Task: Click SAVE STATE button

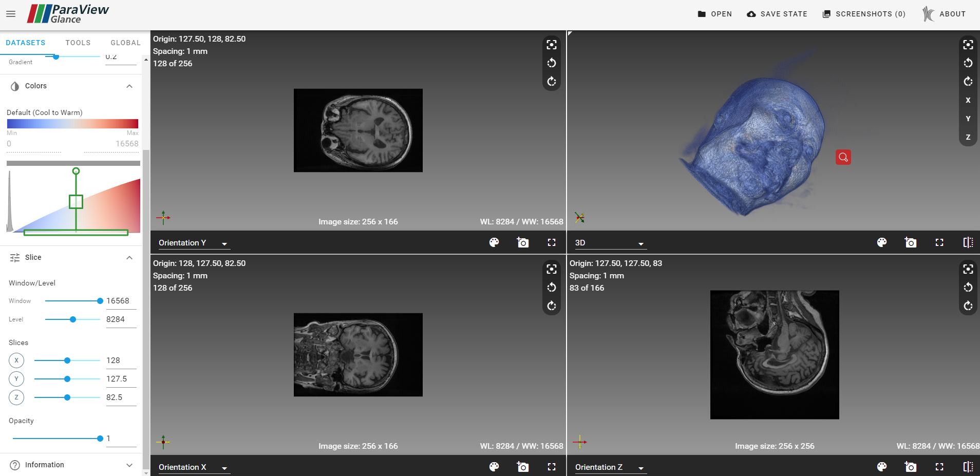Action: point(777,14)
